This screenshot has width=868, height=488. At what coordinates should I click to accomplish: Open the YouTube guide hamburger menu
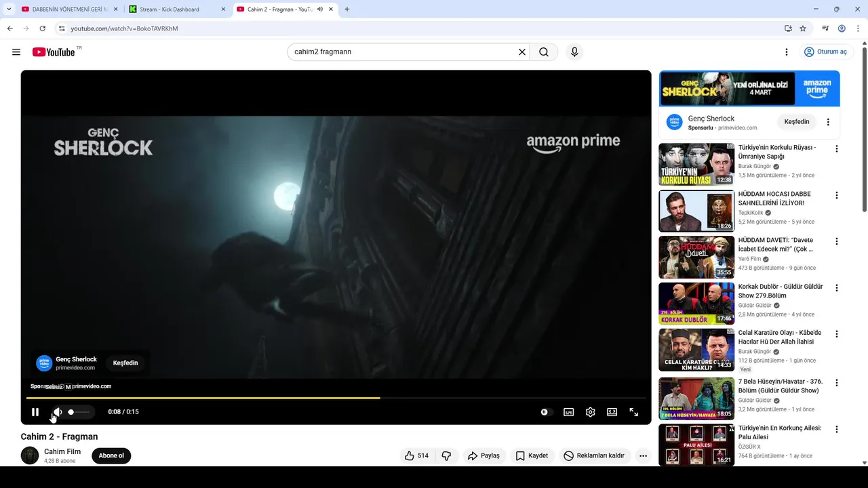(x=16, y=52)
